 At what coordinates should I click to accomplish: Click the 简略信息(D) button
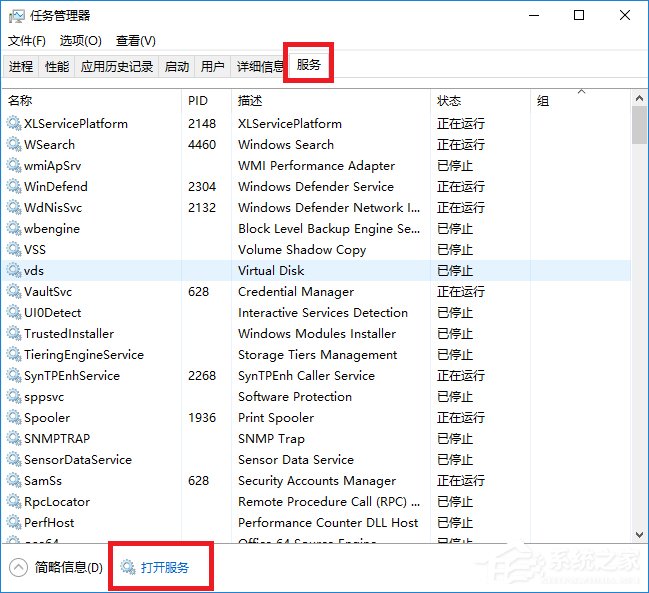pyautogui.click(x=68, y=568)
